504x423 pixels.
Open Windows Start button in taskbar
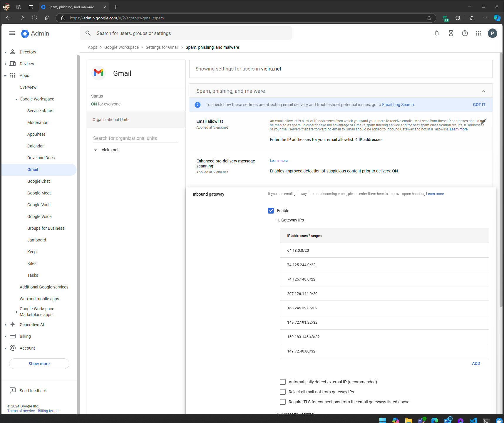pos(383,420)
